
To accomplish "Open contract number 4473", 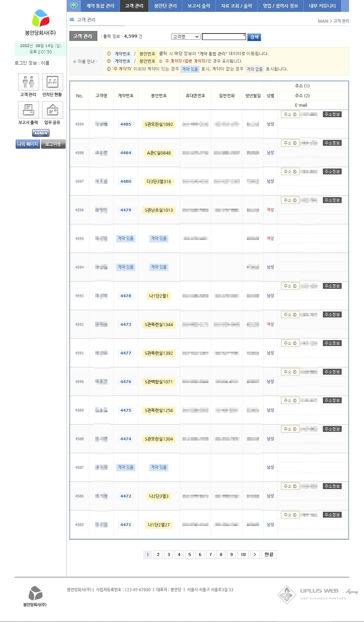I will pos(126,324).
